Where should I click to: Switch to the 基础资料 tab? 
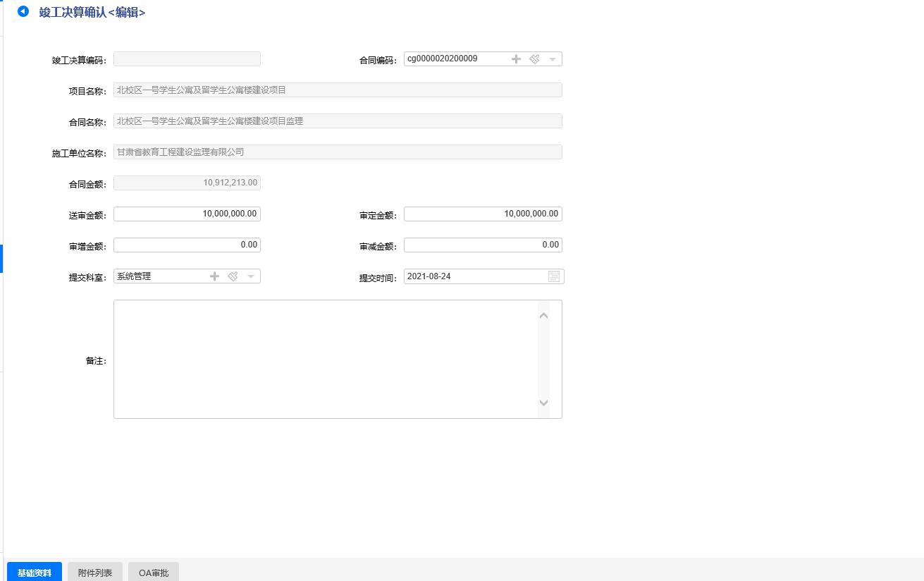(35, 573)
